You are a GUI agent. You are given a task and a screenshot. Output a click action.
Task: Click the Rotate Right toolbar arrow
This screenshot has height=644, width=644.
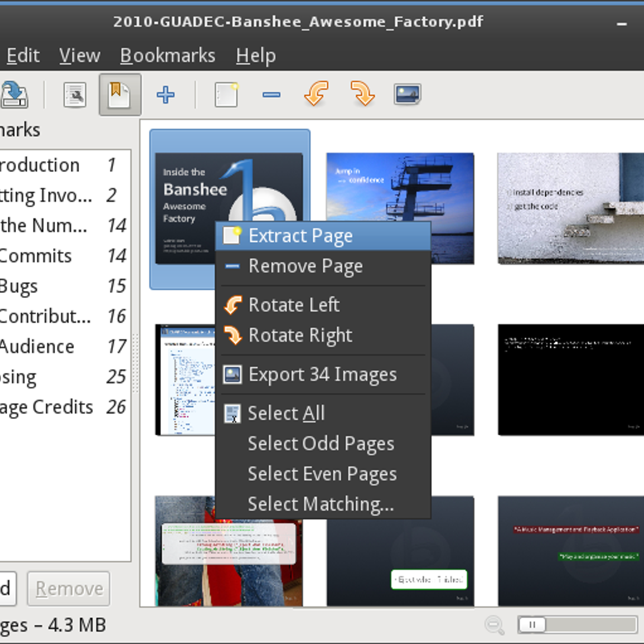(x=362, y=93)
